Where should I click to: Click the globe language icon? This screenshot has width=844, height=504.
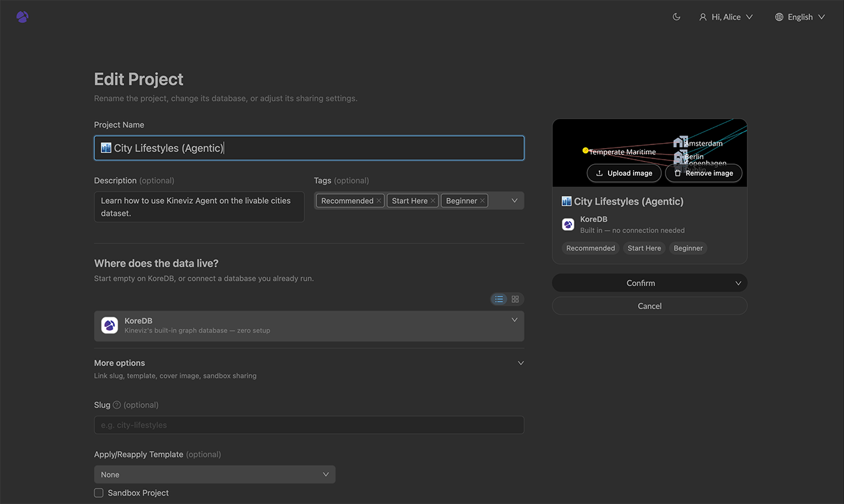[779, 17]
